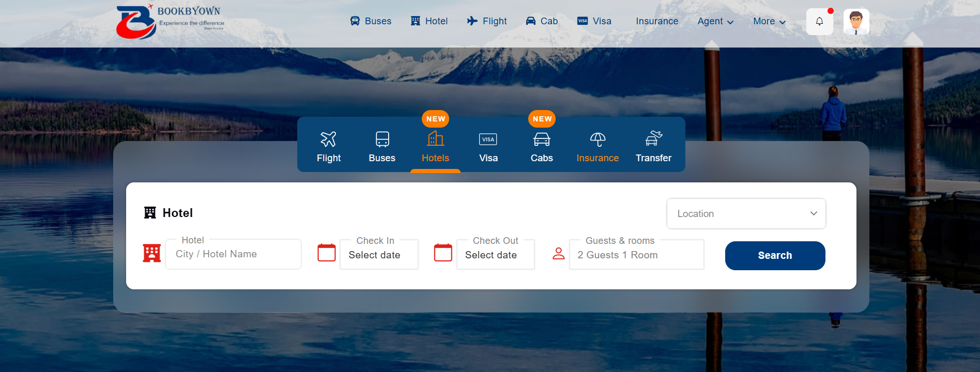
Task: Expand the More menu in navbar
Action: point(769,21)
